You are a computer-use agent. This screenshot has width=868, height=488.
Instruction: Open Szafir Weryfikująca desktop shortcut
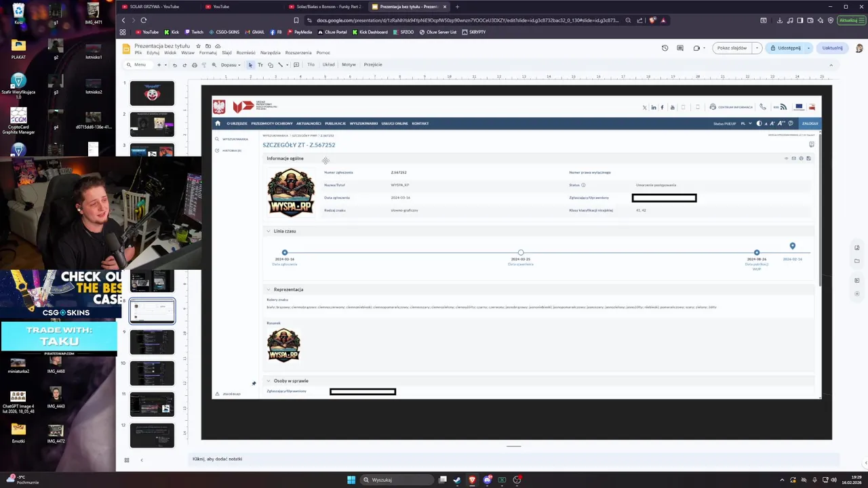tap(18, 85)
